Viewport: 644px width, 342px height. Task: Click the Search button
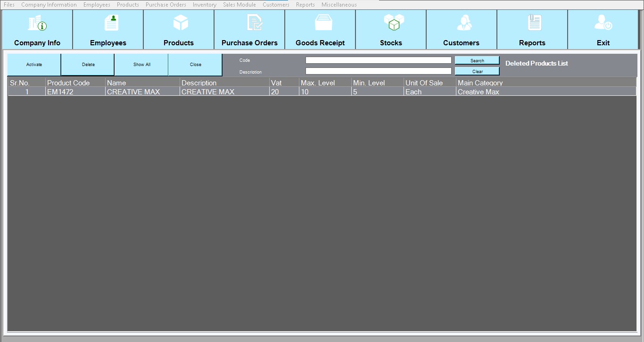(477, 60)
